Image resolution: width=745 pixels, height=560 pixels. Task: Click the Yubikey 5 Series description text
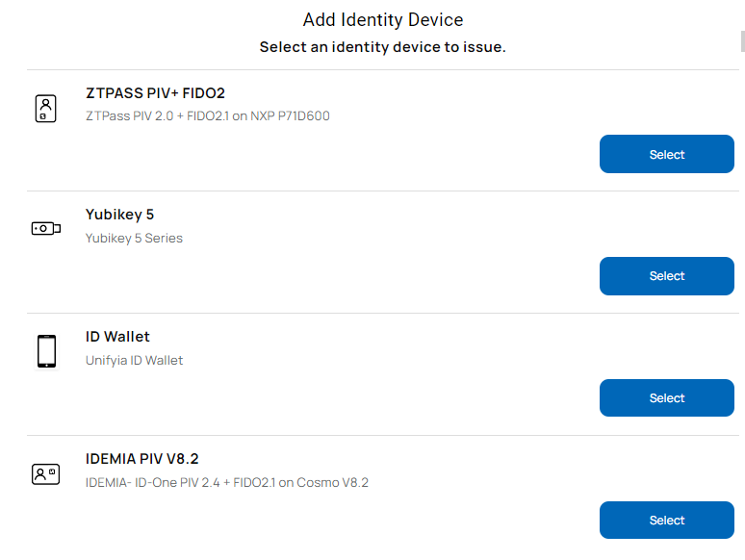[x=134, y=239]
